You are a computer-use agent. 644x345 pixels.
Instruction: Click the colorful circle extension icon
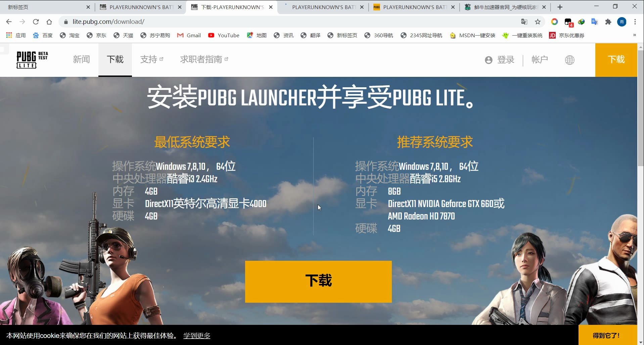coord(554,22)
